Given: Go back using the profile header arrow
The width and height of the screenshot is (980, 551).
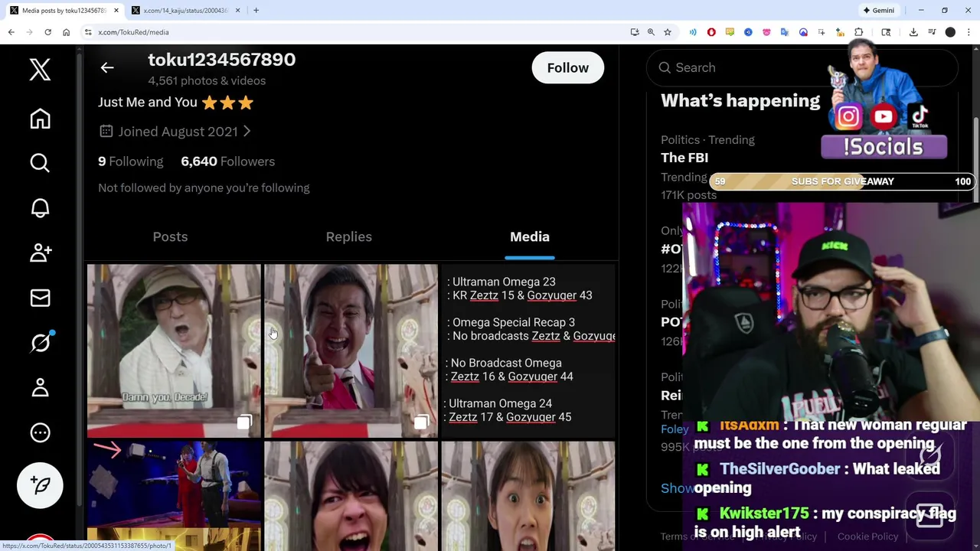Looking at the screenshot, I should pos(107,67).
